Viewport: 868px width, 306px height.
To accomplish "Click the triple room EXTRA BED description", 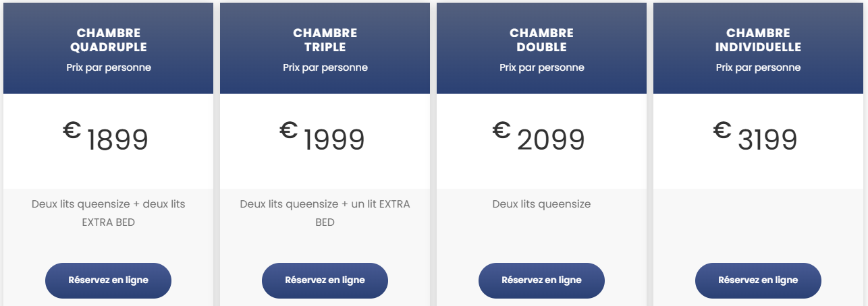I will (325, 213).
